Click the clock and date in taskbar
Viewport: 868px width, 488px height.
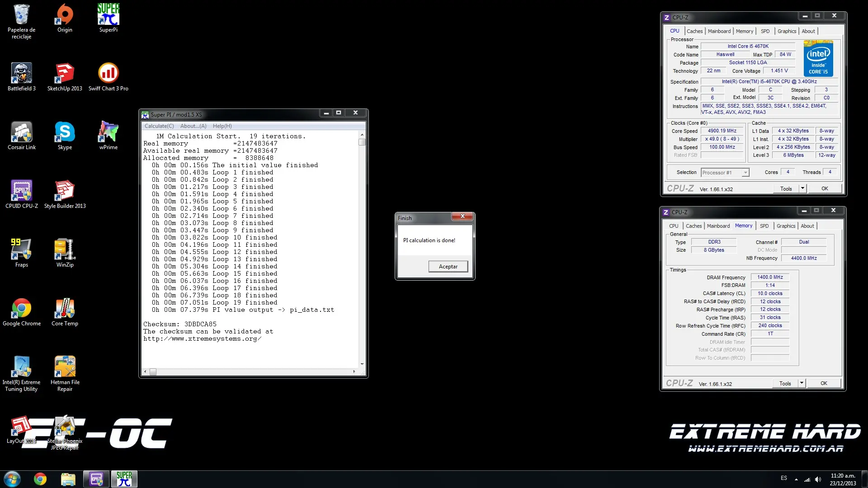(843, 479)
